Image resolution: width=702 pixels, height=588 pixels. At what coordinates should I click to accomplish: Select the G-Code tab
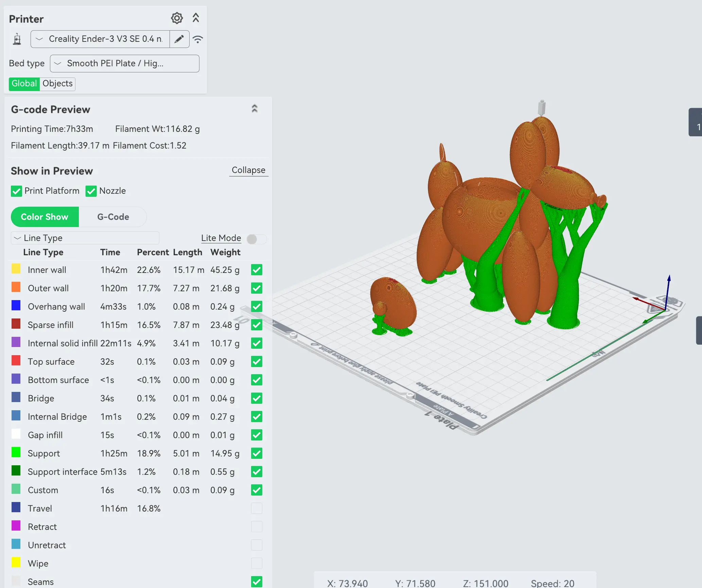[113, 217]
